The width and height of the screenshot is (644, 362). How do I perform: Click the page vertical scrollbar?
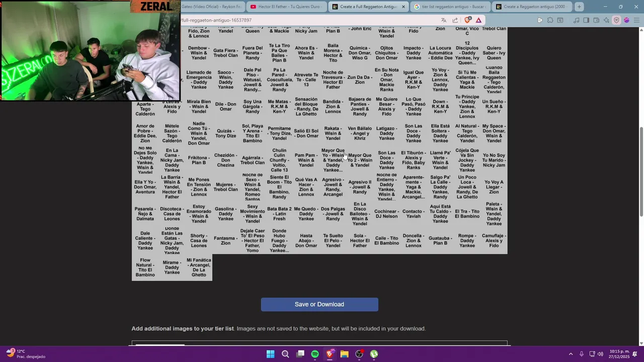pyautogui.click(x=641, y=171)
